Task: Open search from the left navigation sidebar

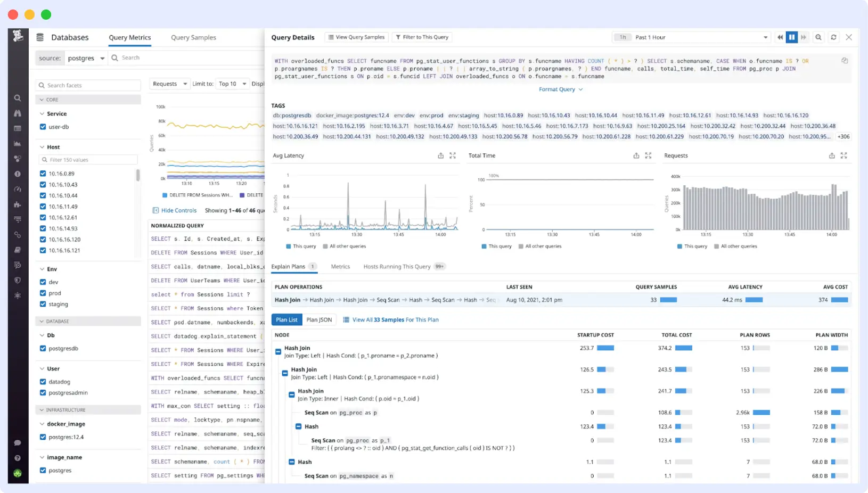Action: 18,97
